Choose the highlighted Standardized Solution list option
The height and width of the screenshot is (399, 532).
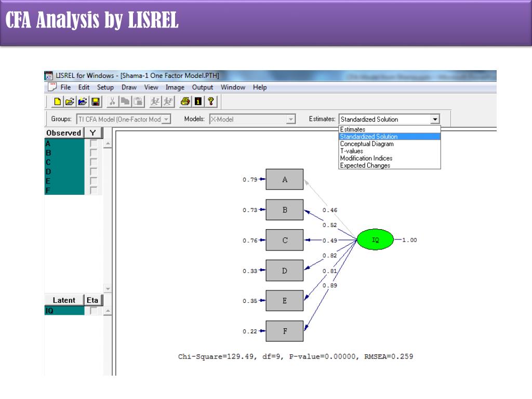(x=390, y=137)
